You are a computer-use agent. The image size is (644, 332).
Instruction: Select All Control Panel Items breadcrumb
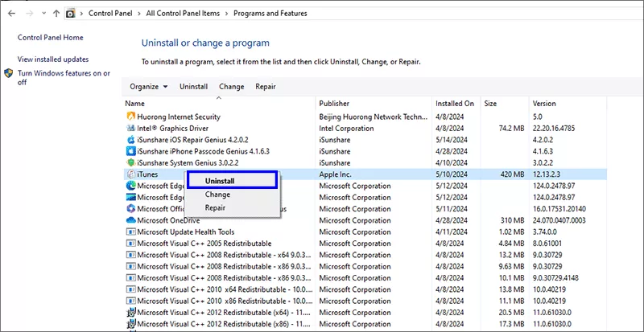tap(183, 13)
